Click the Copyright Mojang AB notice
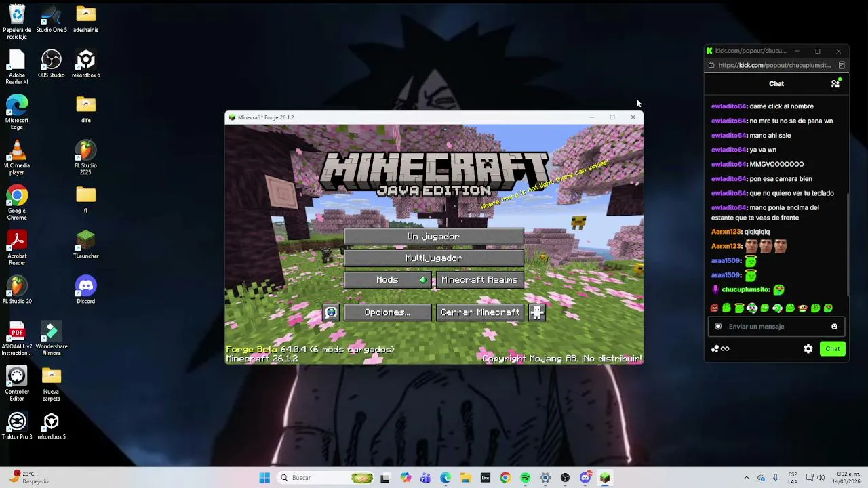Screen dimensions: 868x488 click(x=562, y=359)
